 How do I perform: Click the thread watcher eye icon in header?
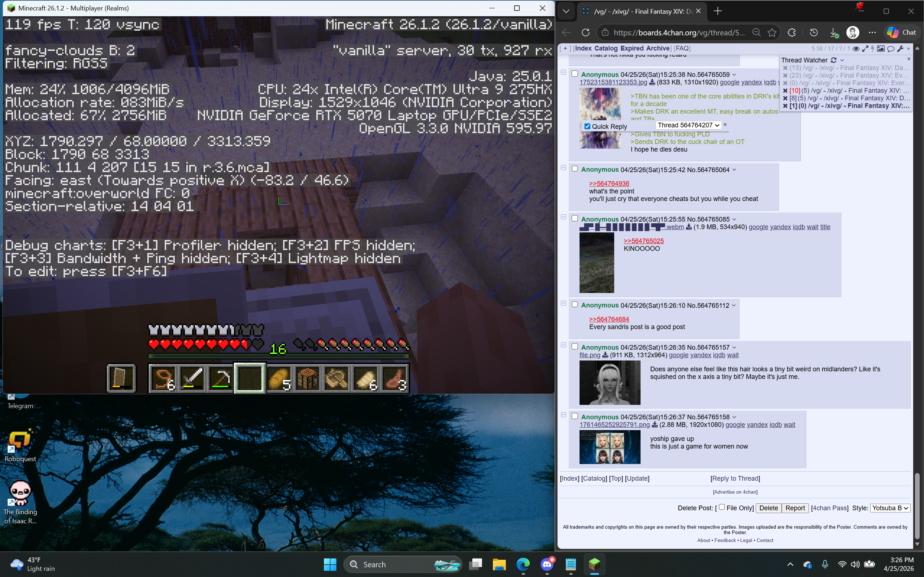coord(856,48)
